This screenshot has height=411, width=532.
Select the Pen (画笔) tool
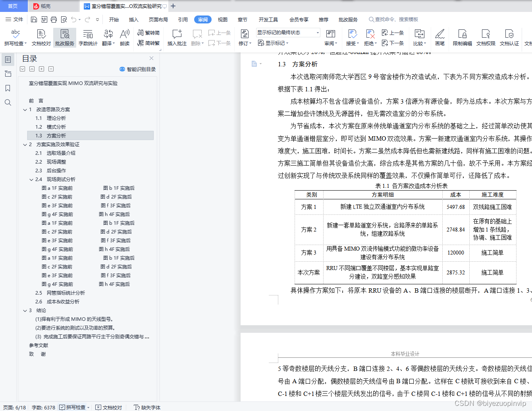point(440,38)
